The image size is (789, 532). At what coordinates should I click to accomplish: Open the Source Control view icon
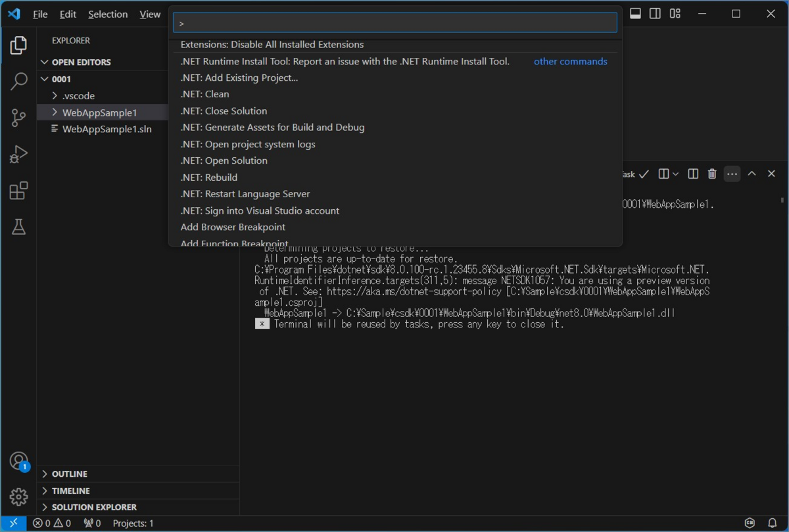[x=18, y=118]
